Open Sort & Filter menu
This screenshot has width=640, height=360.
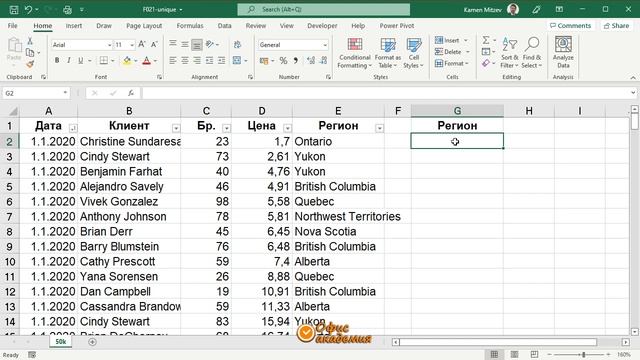(509, 53)
